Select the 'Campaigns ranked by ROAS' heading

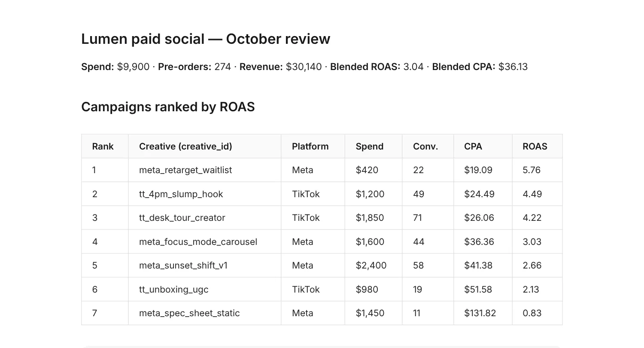168,107
